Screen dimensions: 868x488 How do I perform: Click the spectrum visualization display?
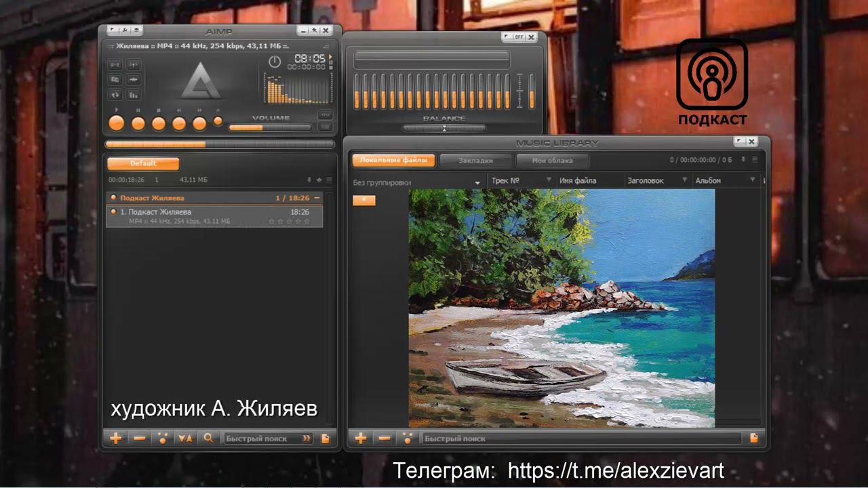pyautogui.click(x=298, y=87)
